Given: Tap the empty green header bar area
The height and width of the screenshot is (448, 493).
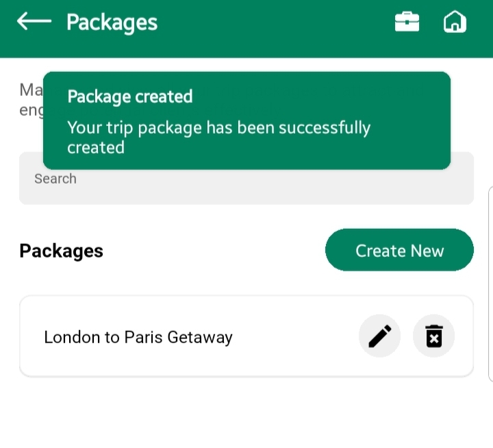Looking at the screenshot, I should pos(274,27).
